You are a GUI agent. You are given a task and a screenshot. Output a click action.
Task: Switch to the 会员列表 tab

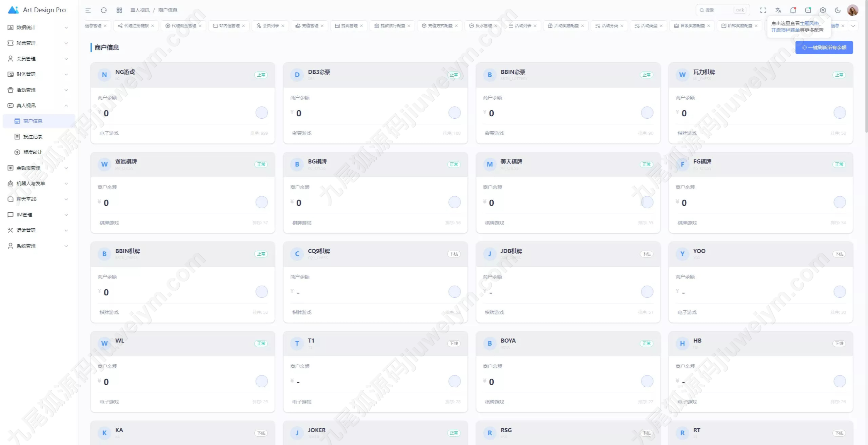[271, 26]
